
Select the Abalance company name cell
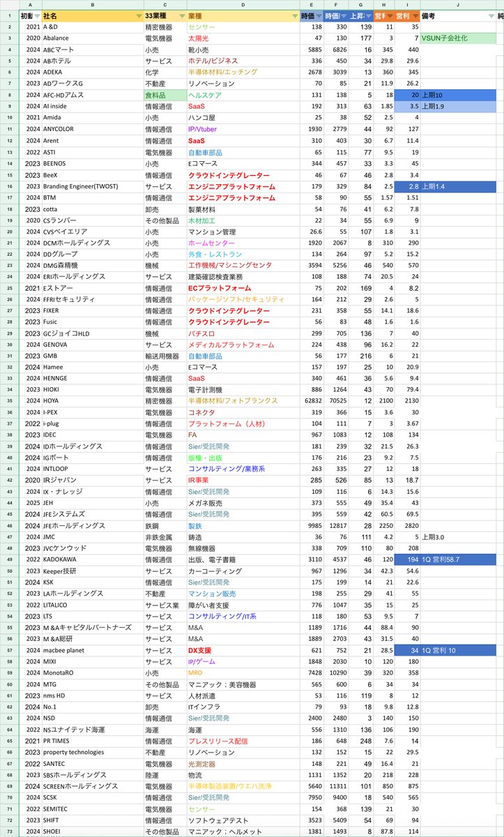click(x=92, y=38)
